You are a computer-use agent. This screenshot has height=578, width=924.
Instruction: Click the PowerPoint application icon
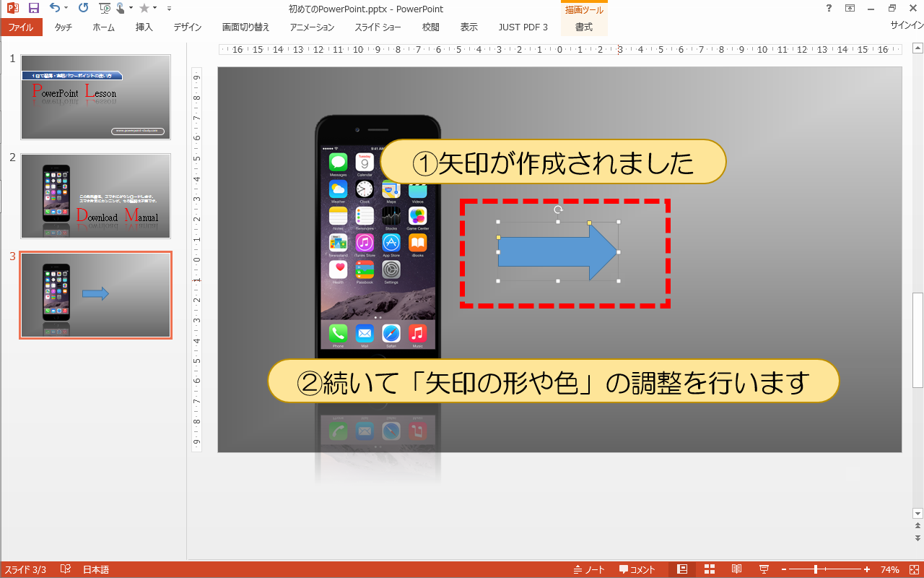click(x=12, y=9)
